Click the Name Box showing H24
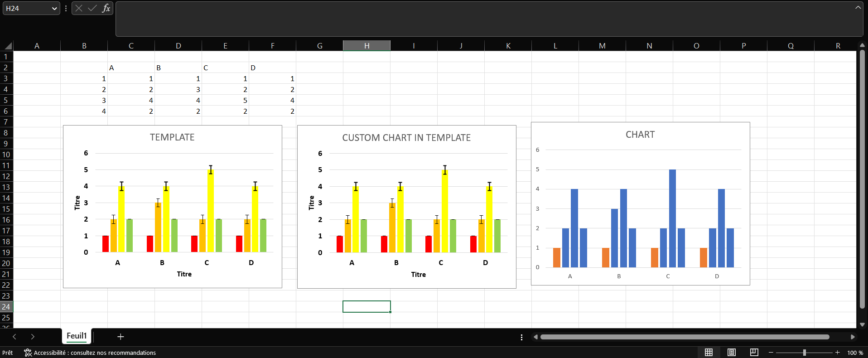 pos(27,9)
